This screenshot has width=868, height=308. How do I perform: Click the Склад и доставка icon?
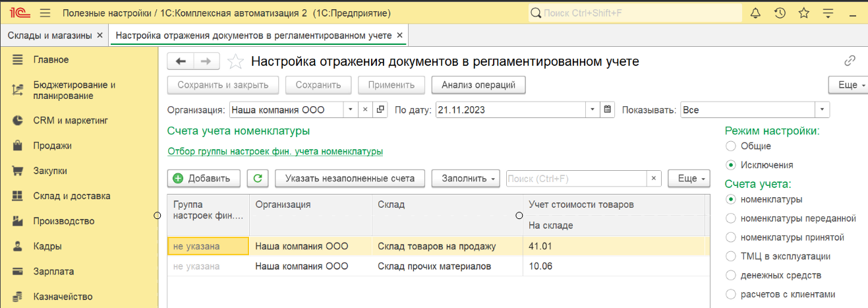point(18,196)
